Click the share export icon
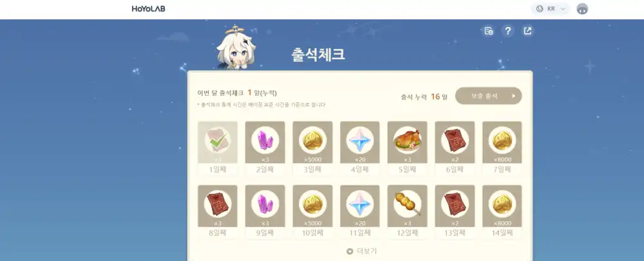The width and height of the screenshot is (644, 261). (x=528, y=31)
